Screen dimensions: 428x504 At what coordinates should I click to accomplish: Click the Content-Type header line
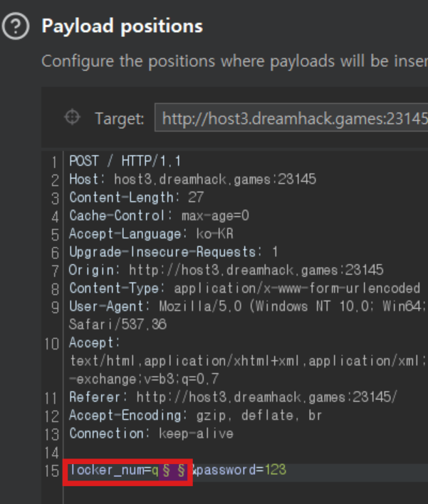[x=245, y=288]
